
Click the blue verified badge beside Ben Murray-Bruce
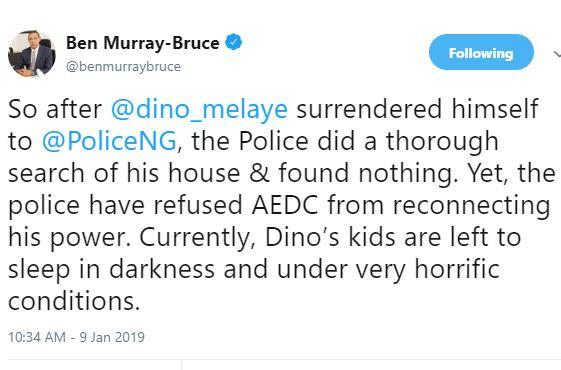[233, 42]
